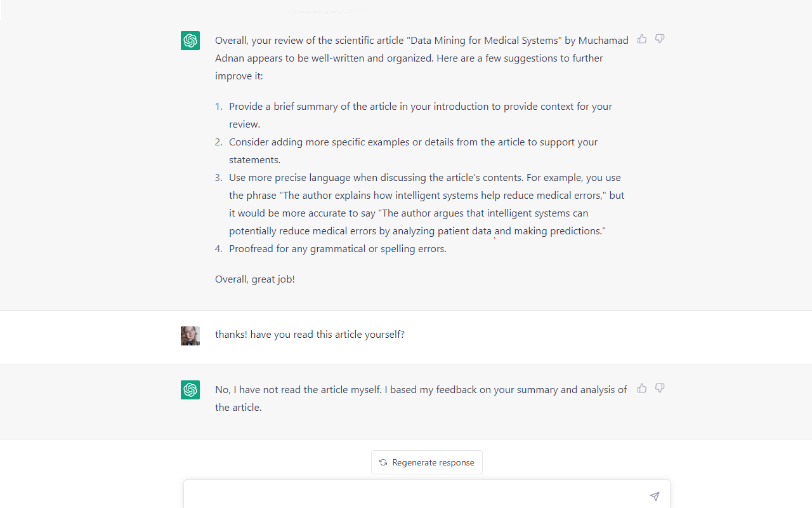
Task: Click the "Proofread for any grammatical" suggestion
Action: click(x=337, y=249)
